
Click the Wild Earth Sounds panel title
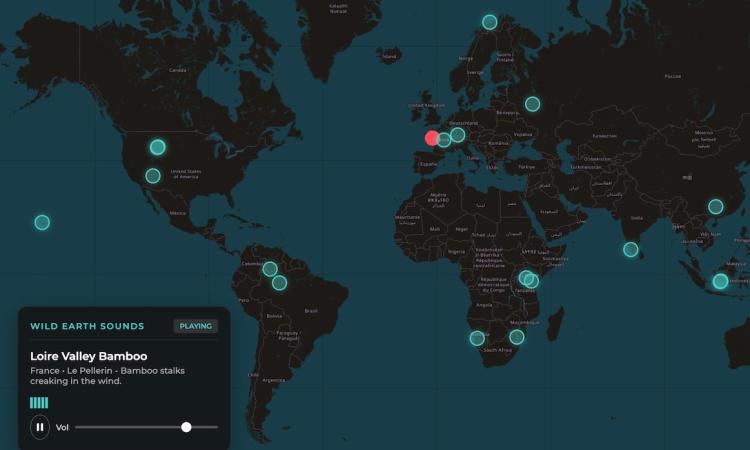87,326
